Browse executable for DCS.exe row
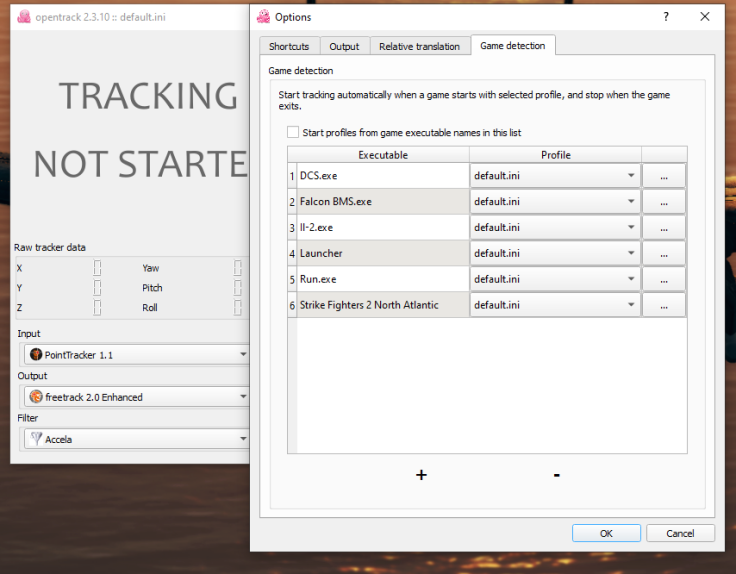The width and height of the screenshot is (736, 574). pyautogui.click(x=664, y=176)
